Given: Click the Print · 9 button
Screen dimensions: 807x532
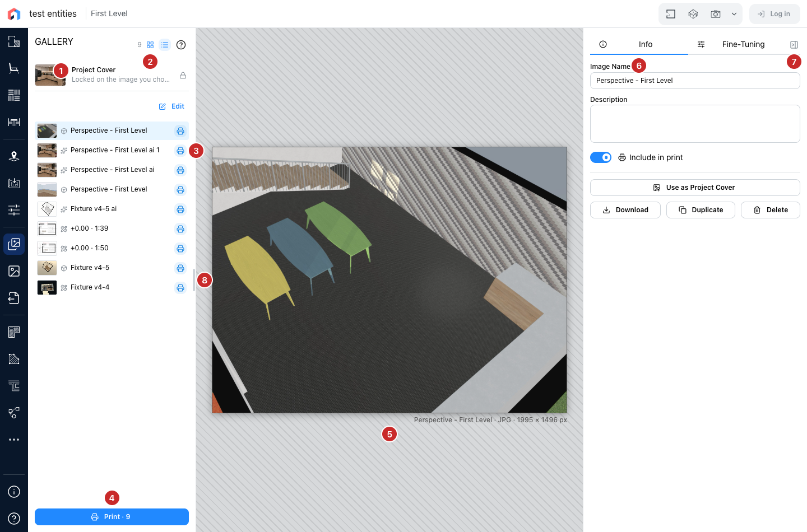Looking at the screenshot, I should [112, 517].
